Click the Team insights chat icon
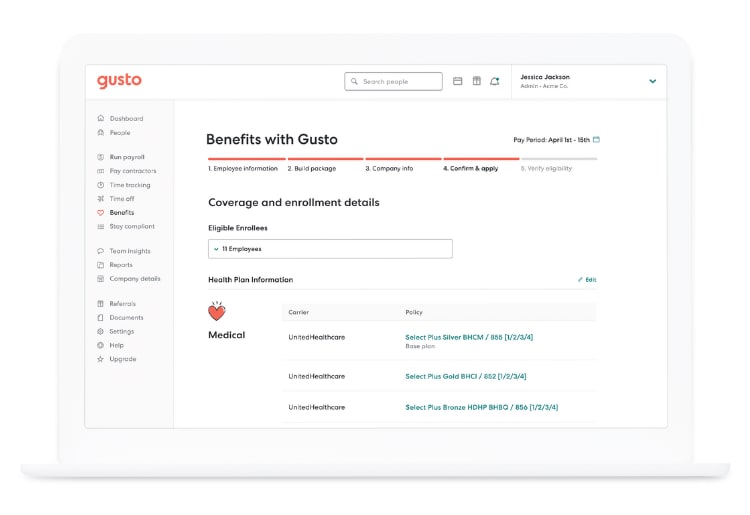This screenshot has width=750, height=515. (x=100, y=251)
